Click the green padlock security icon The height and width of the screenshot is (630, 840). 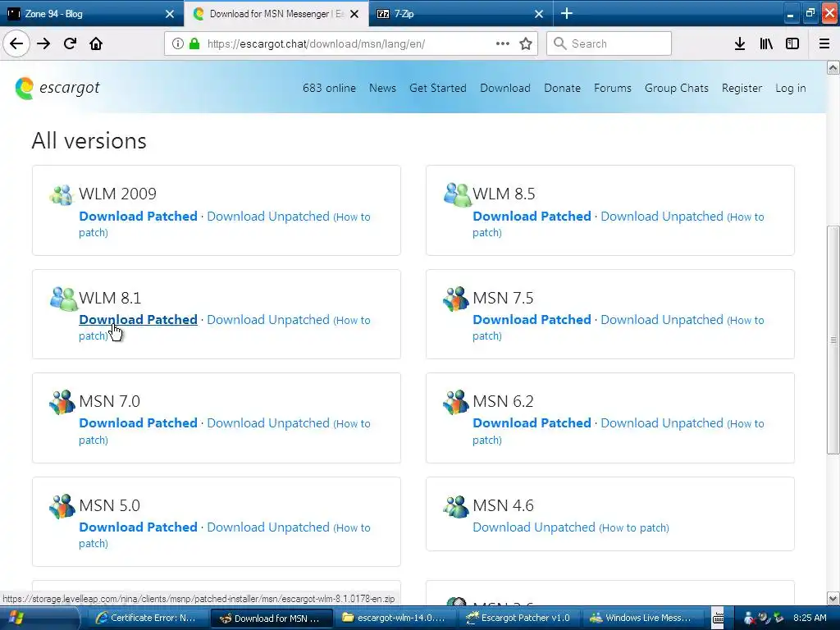tap(194, 44)
